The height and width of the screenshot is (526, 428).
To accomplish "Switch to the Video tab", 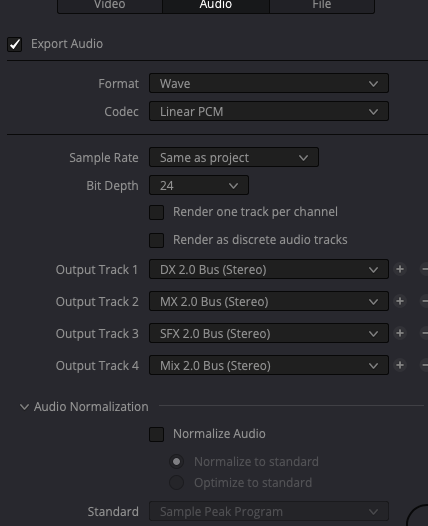I will coord(110,5).
